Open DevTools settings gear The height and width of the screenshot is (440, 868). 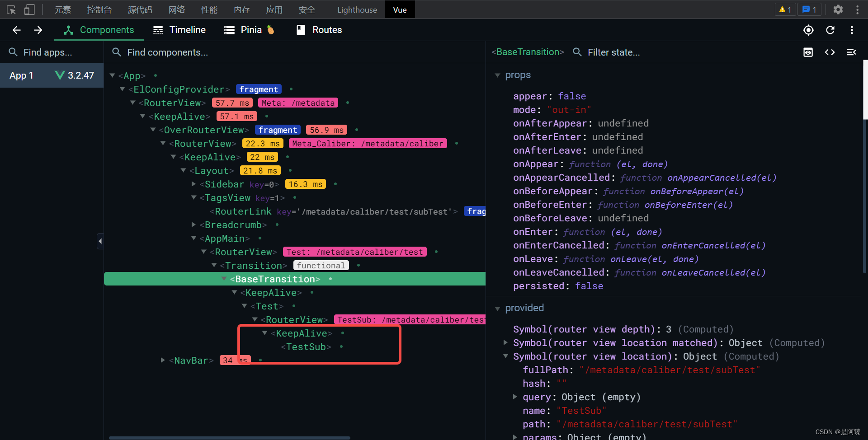(838, 9)
